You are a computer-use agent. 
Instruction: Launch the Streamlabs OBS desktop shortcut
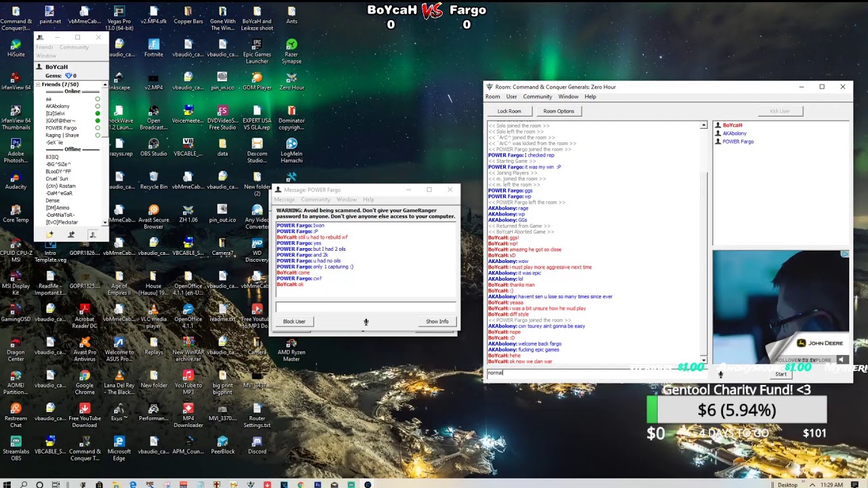coord(16,448)
